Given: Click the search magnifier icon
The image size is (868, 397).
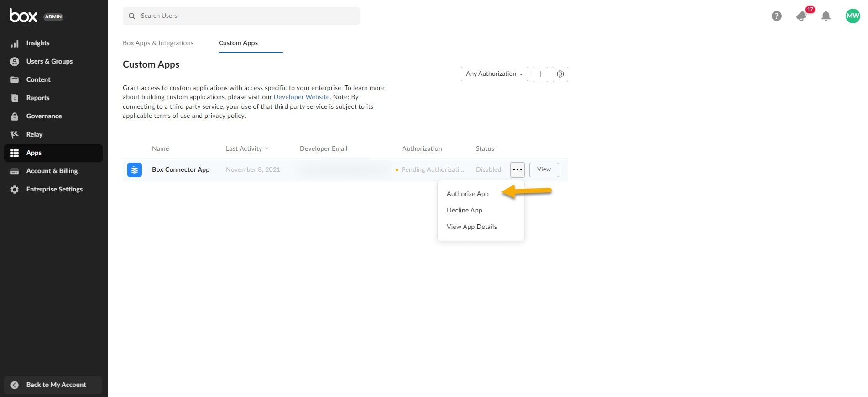Looking at the screenshot, I should [132, 16].
